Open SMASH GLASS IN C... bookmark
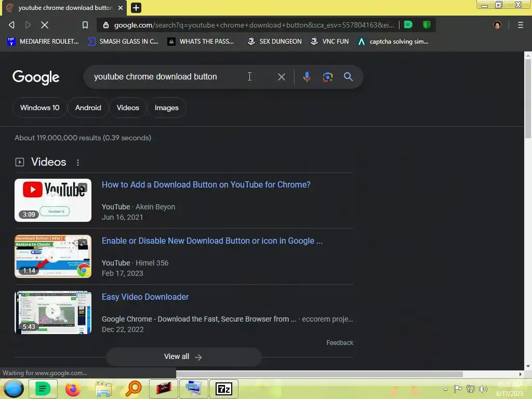The image size is (532, 399). 123,42
